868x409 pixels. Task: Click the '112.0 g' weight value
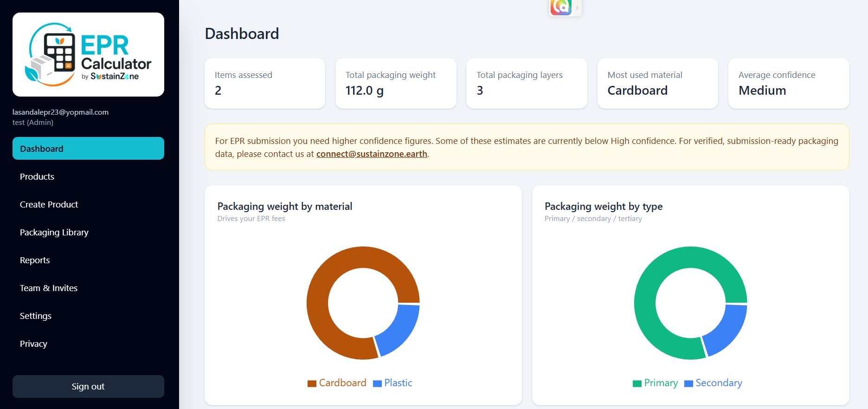click(365, 91)
